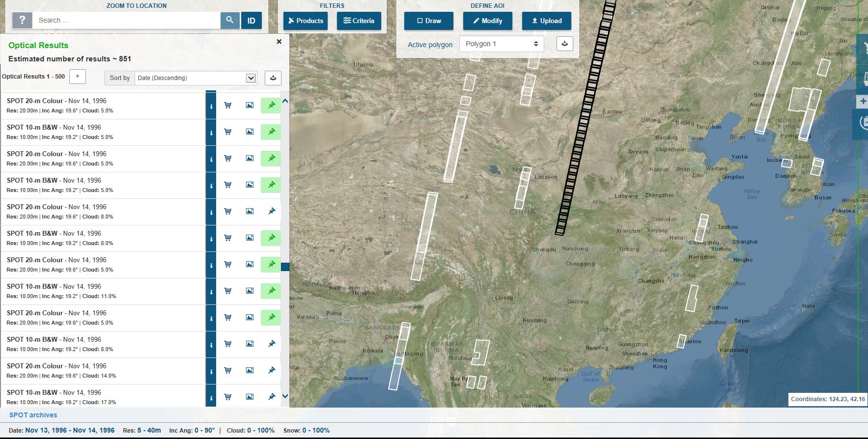Preview image of the 17.0% cloud result
The height and width of the screenshot is (439, 868).
pyautogui.click(x=250, y=397)
